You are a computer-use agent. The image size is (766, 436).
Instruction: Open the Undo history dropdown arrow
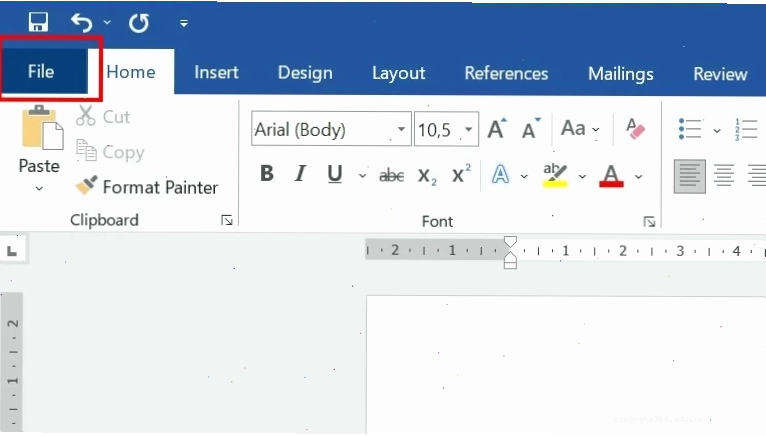click(x=107, y=22)
